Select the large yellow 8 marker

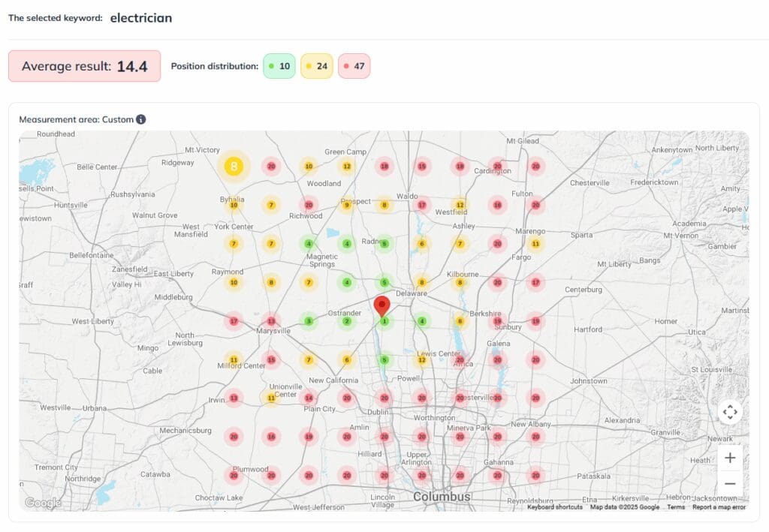[x=234, y=167]
